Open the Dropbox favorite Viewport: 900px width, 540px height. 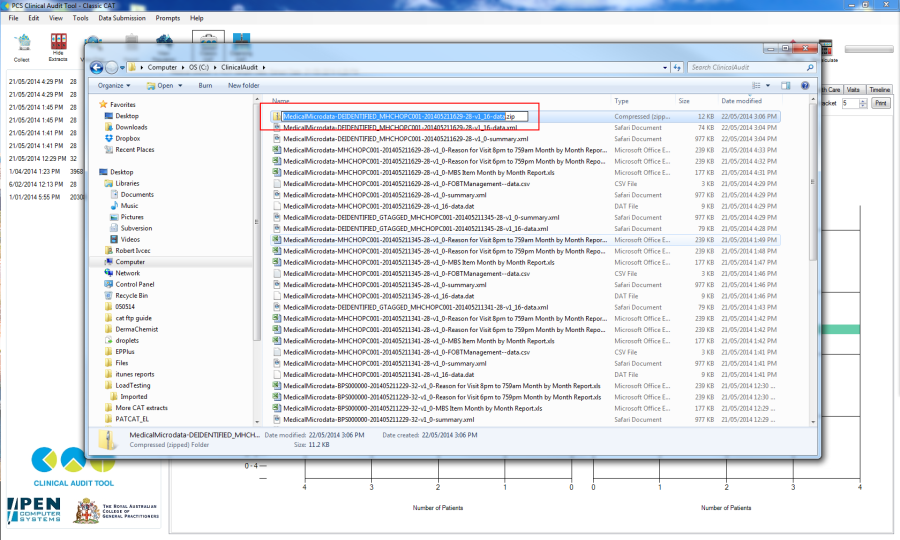tap(122, 138)
